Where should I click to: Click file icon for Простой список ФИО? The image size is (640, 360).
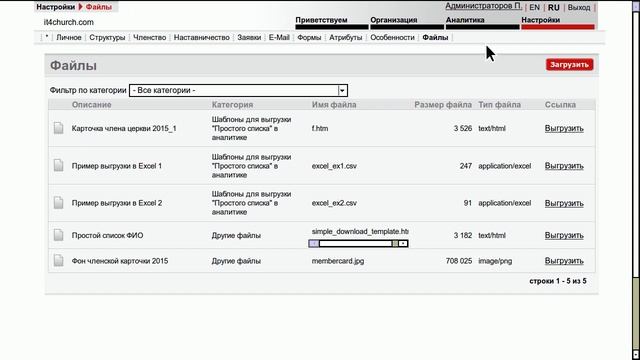pyautogui.click(x=58, y=235)
